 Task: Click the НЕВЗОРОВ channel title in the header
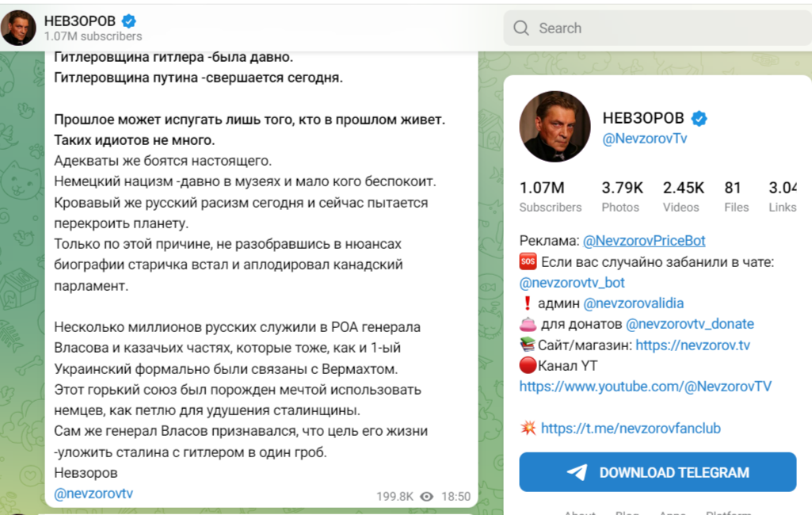[x=80, y=21]
